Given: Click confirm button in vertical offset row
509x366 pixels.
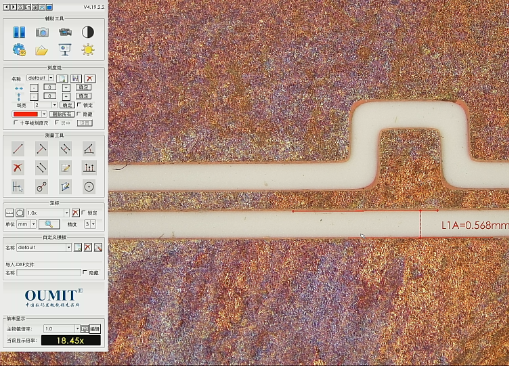Looking at the screenshot, I should [84, 96].
